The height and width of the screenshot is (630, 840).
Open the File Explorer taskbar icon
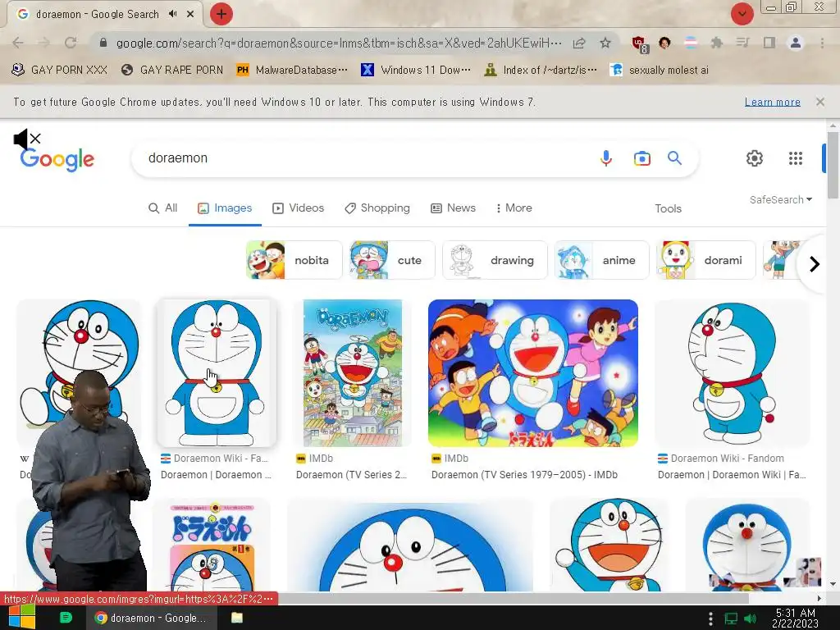tap(237, 618)
